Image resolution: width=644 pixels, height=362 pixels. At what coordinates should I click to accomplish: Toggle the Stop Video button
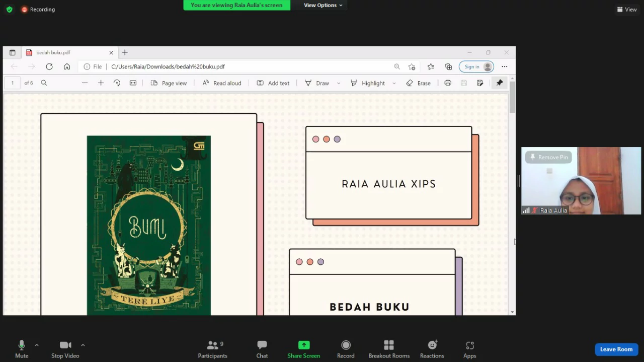point(65,349)
